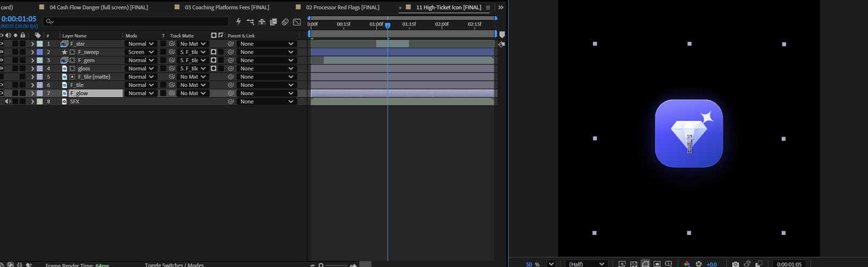Switch to 02 Processor Red Flags tab

(342, 8)
